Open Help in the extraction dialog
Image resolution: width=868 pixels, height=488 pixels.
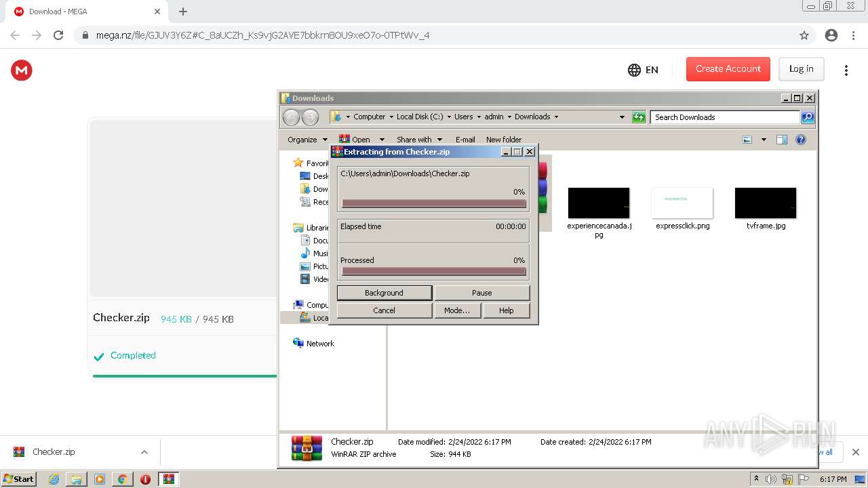point(507,310)
